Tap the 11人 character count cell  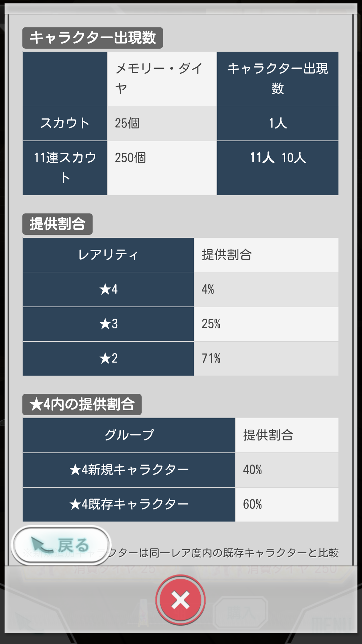point(278,168)
